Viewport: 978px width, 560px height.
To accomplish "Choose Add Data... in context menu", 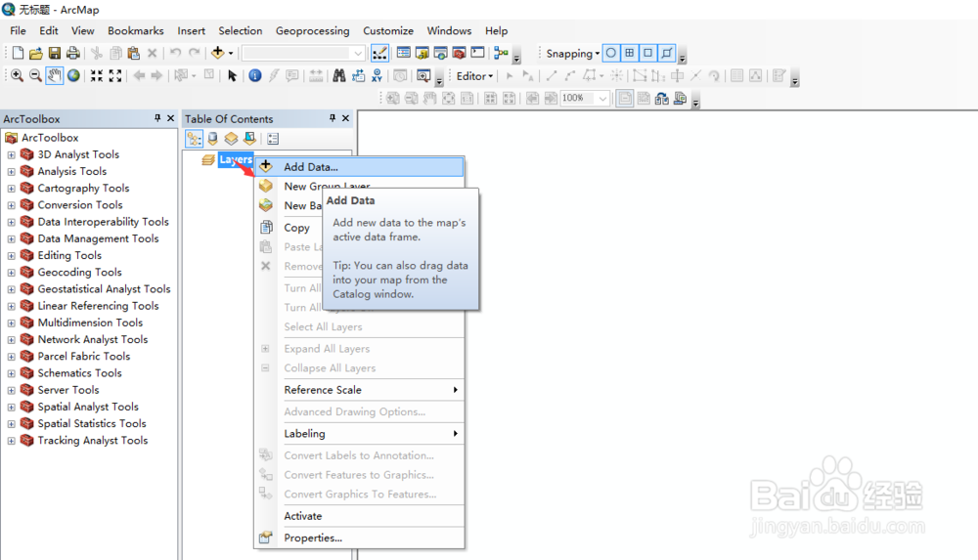I will point(359,166).
